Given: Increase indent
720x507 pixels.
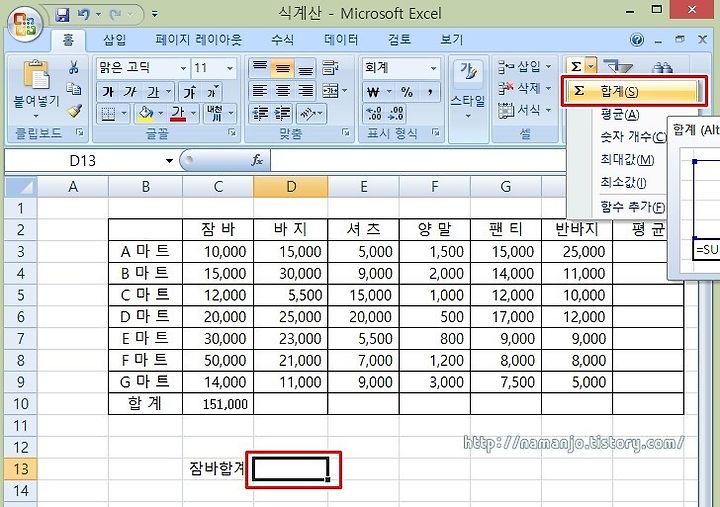Looking at the screenshot, I should [x=283, y=113].
